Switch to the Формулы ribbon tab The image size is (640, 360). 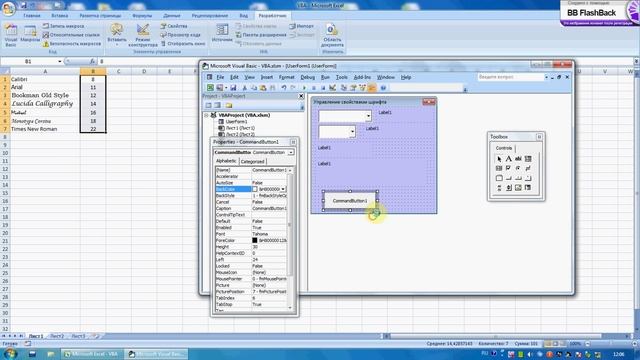click(x=142, y=16)
